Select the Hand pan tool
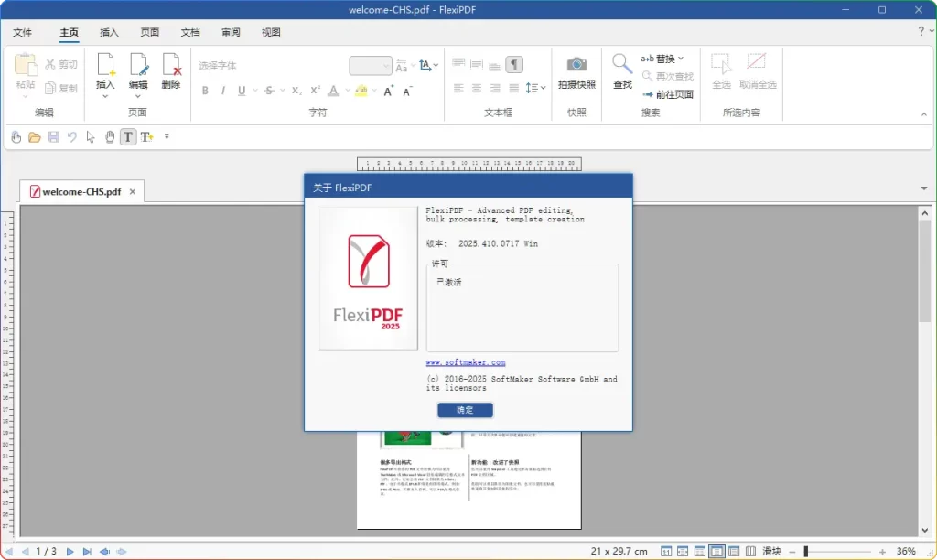The image size is (937, 560). pos(110,137)
